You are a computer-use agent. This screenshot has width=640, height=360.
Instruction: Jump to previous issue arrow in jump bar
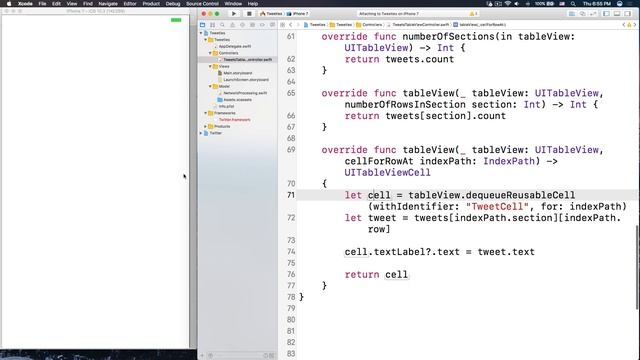tap(624, 25)
